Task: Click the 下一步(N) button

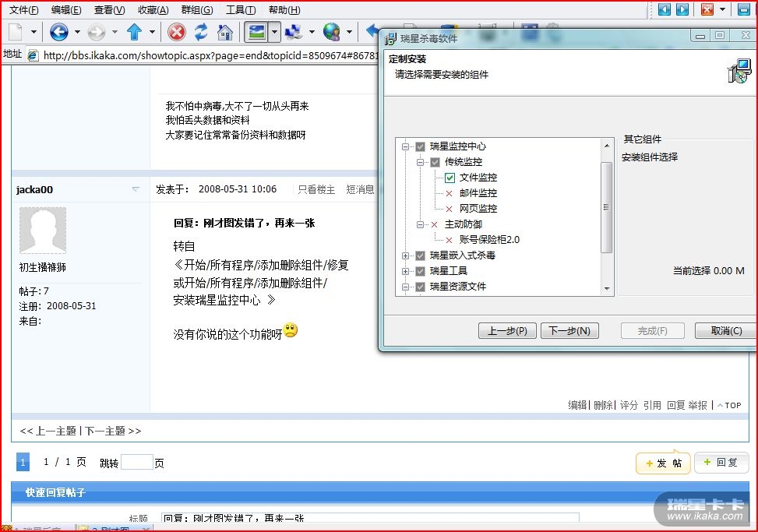Action: click(x=569, y=331)
